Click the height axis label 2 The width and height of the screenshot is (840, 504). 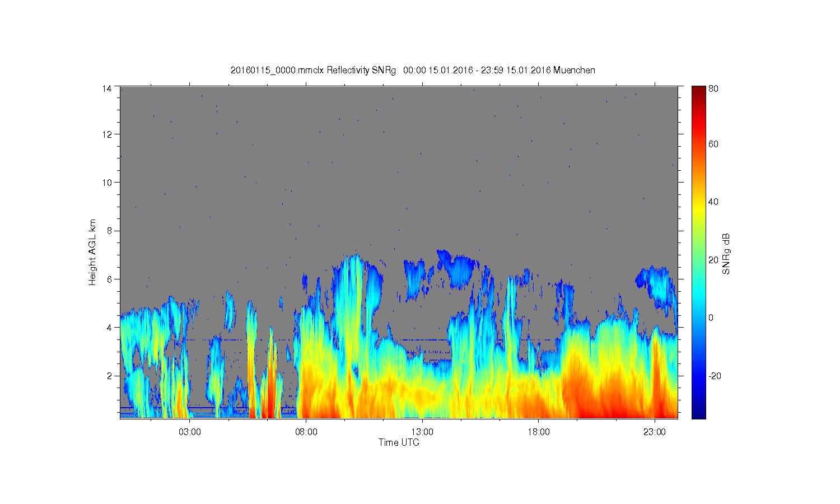(x=109, y=375)
